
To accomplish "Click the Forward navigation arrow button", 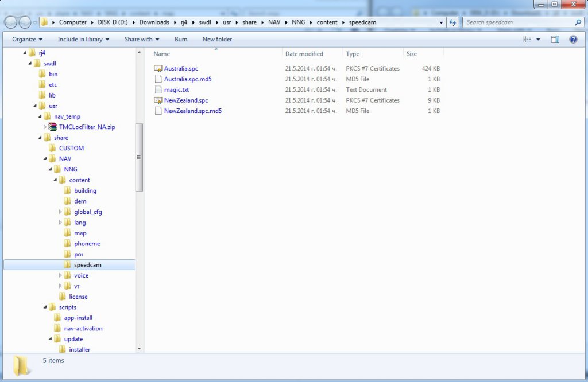I will click(26, 22).
